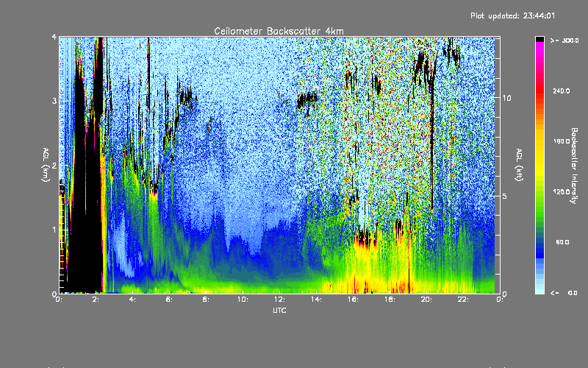588x368 pixels.
Task: Click the '240.0' colorbar value
Action: point(562,91)
